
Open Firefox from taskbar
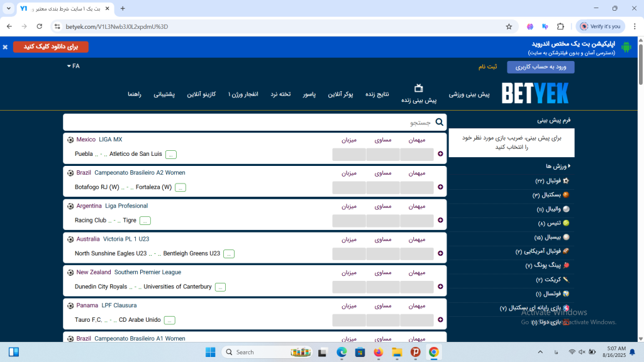[378, 352]
